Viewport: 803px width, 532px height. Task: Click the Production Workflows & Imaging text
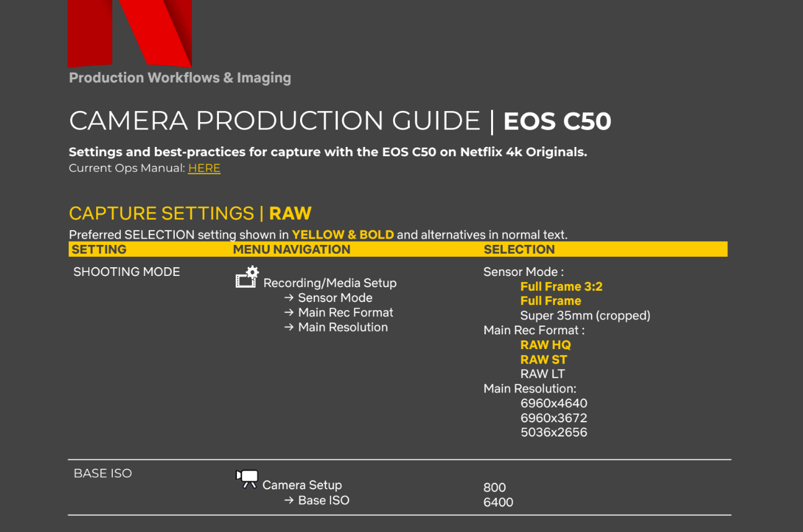[x=180, y=78]
